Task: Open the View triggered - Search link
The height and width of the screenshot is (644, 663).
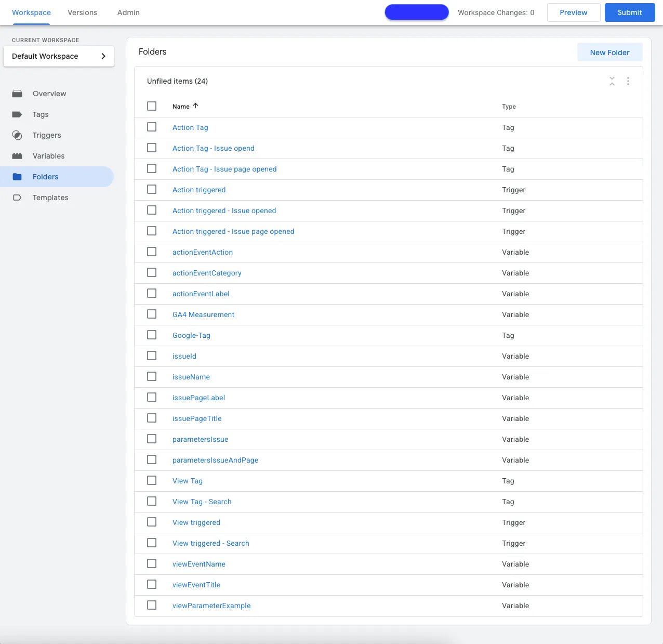Action: [211, 543]
